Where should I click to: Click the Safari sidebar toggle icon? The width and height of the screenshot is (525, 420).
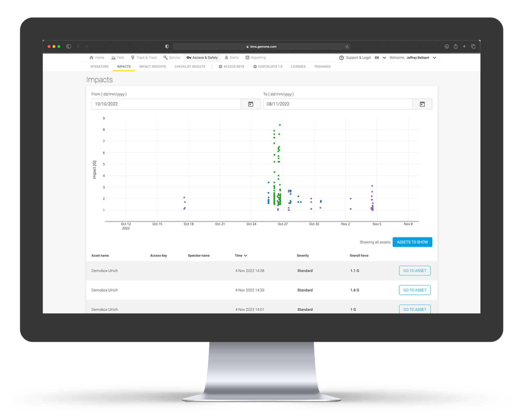69,46
